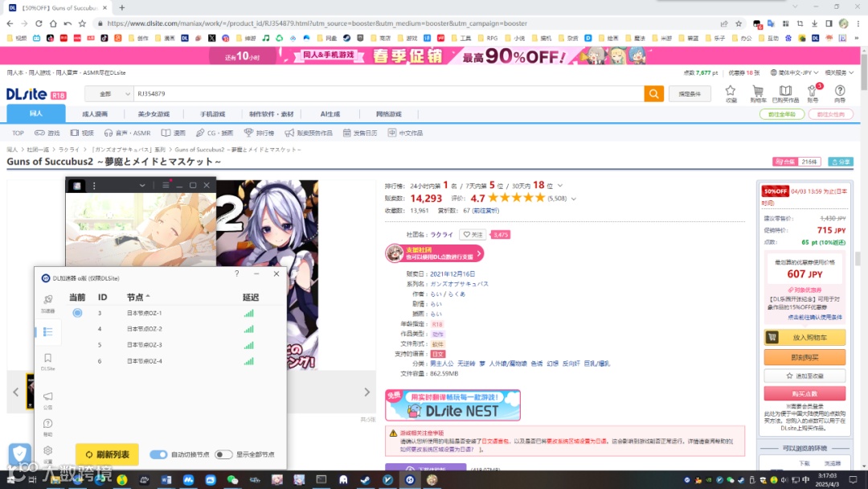
Task: Open the shopping cart icon in header
Action: coord(758,93)
